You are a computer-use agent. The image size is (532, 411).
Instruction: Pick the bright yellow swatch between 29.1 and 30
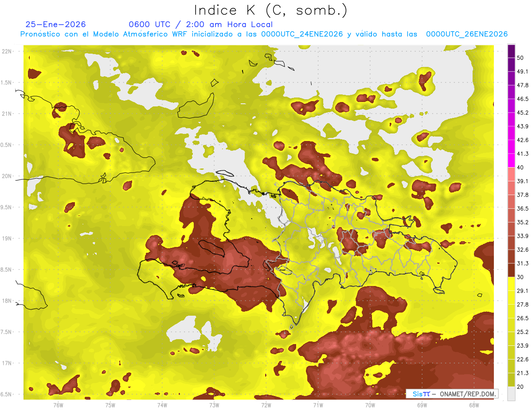512,284
